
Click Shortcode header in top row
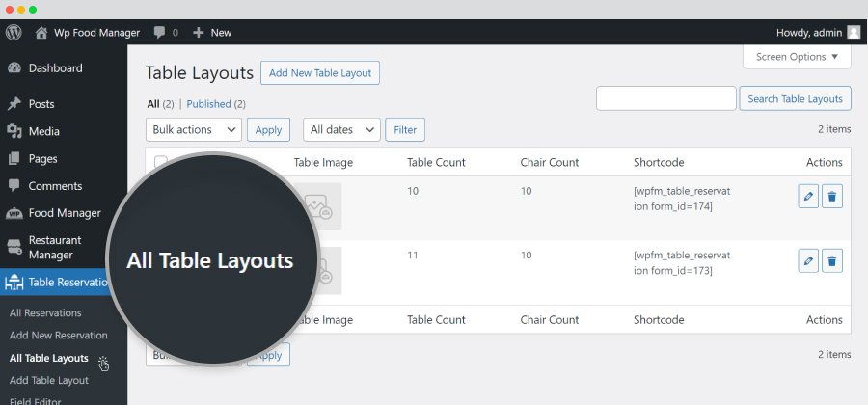click(x=659, y=162)
